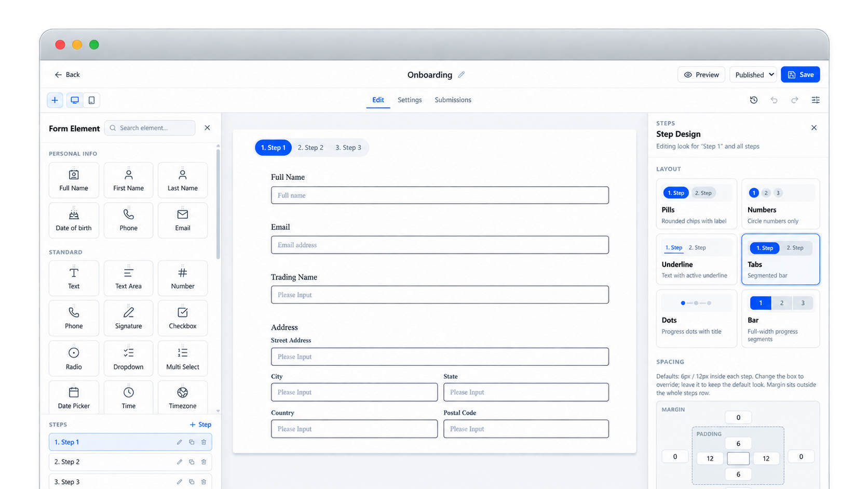Rename Step 3 with pencil icon
This screenshot has height=489, width=868.
(179, 482)
